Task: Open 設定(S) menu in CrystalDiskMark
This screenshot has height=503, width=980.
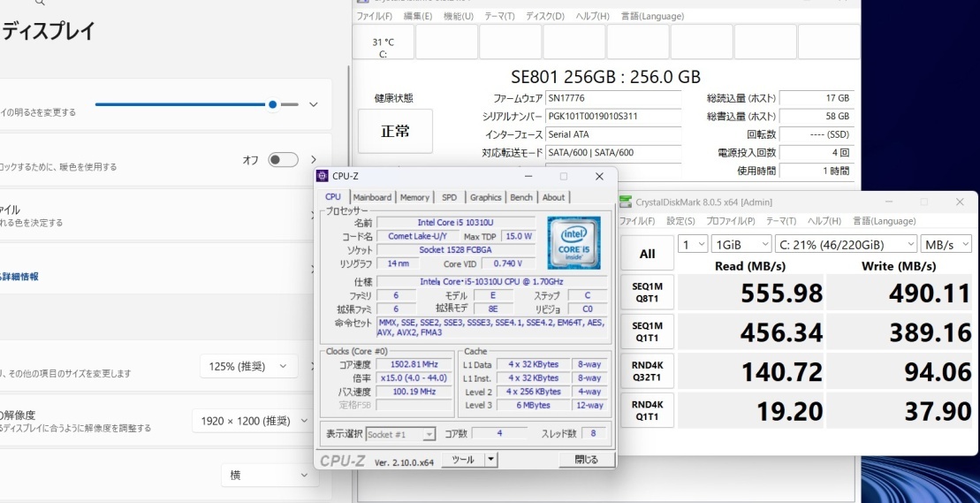Action: point(680,221)
